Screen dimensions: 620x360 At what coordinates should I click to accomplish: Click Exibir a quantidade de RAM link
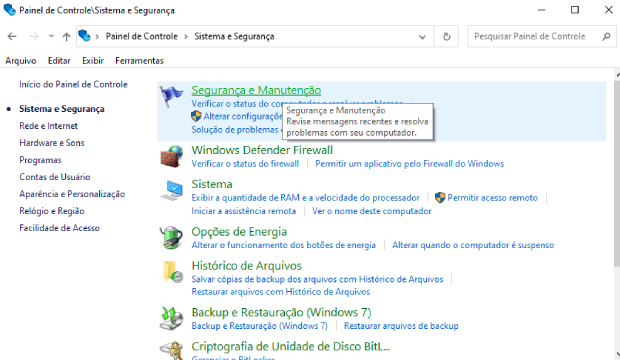pyautogui.click(x=305, y=198)
